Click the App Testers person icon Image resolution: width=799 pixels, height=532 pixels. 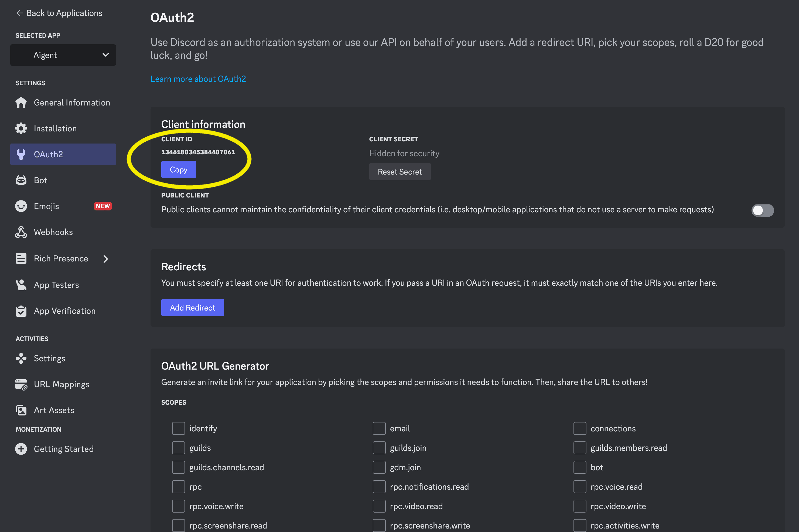point(21,285)
